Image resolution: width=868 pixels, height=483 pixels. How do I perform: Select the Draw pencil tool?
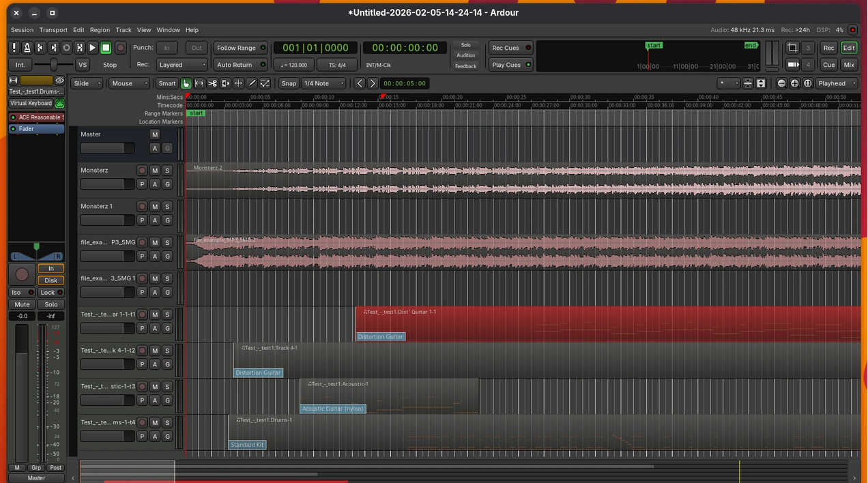coord(252,83)
